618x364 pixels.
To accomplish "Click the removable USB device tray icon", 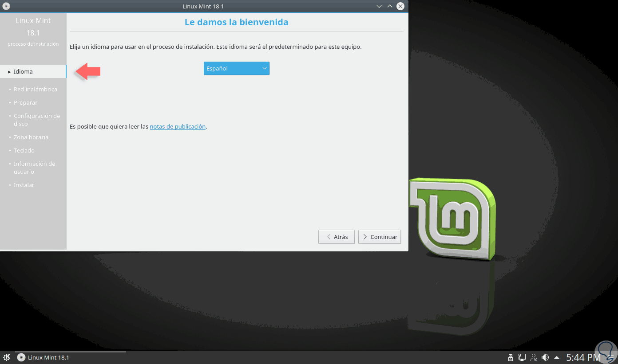I will tap(510, 357).
